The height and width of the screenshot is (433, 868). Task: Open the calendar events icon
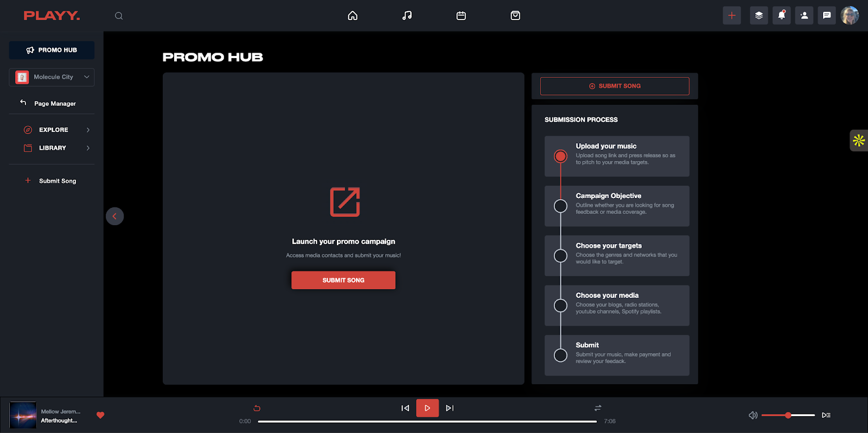coord(461,16)
